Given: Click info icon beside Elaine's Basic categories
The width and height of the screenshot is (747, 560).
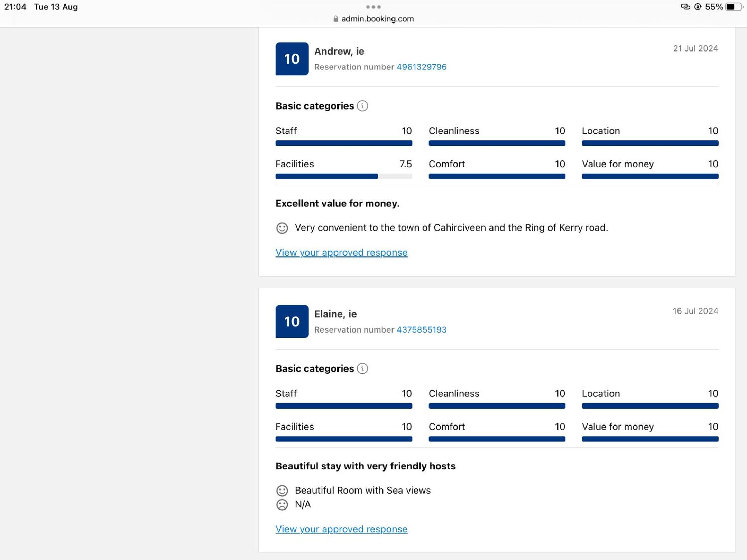Looking at the screenshot, I should (362, 368).
